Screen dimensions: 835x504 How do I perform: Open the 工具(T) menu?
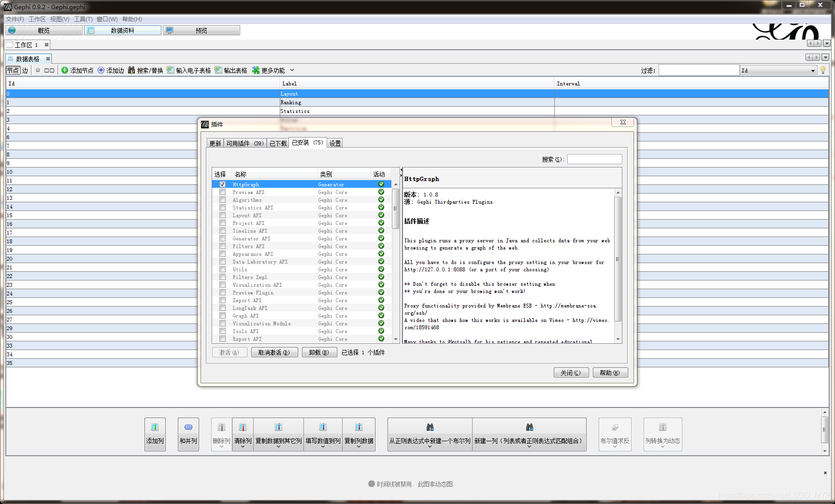pyautogui.click(x=83, y=19)
